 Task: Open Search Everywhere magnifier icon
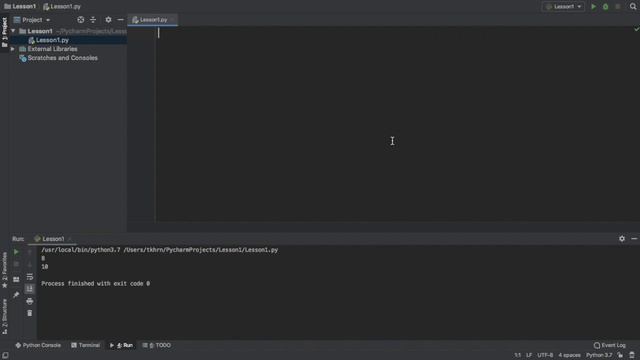coord(633,7)
